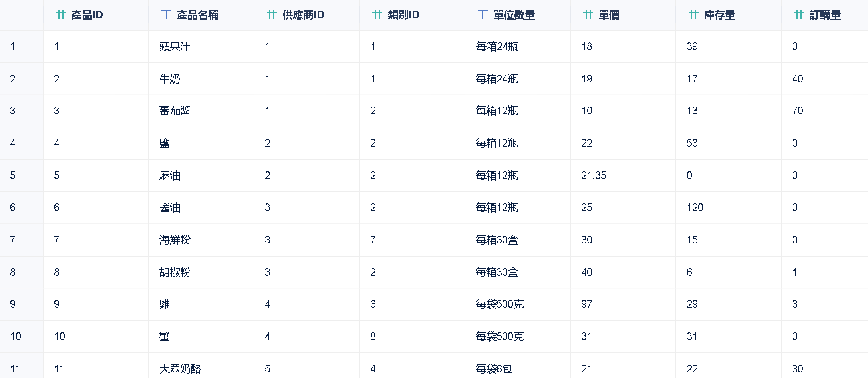Select the 單位數量 column header label
Image resolution: width=868 pixels, height=378 pixels.
point(514,15)
